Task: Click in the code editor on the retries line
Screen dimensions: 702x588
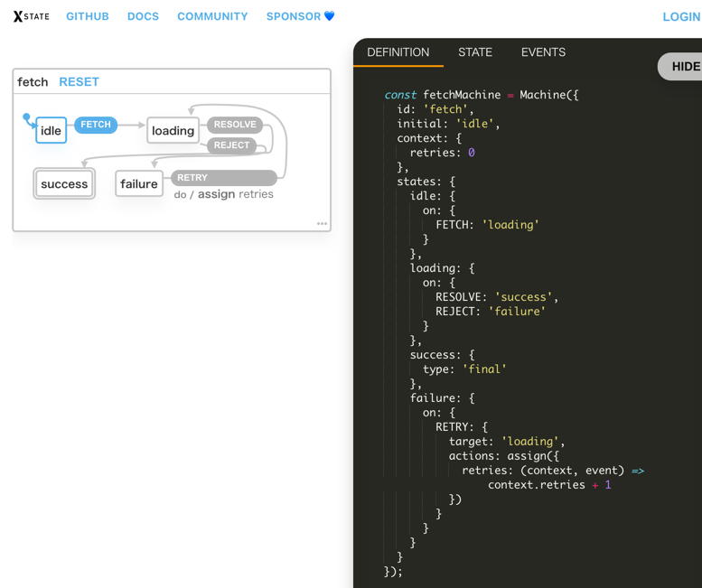Action: click(442, 153)
